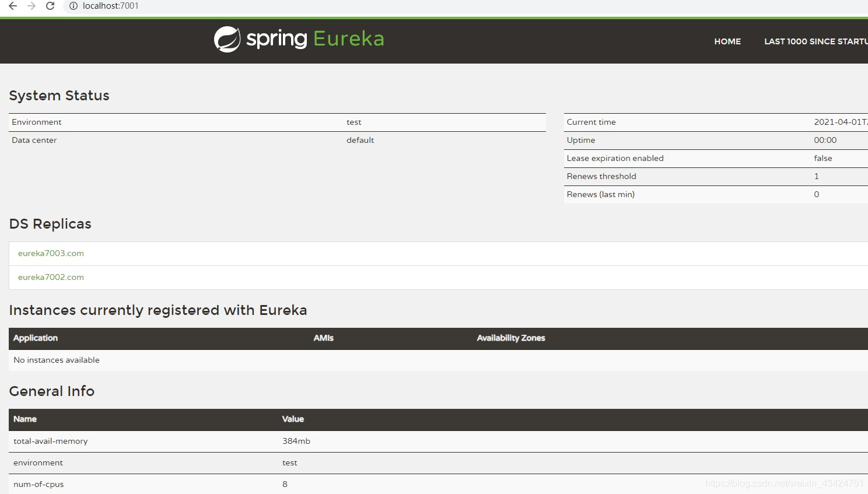Click the Renews threshold label
Viewport: 868px width, 494px height.
601,176
